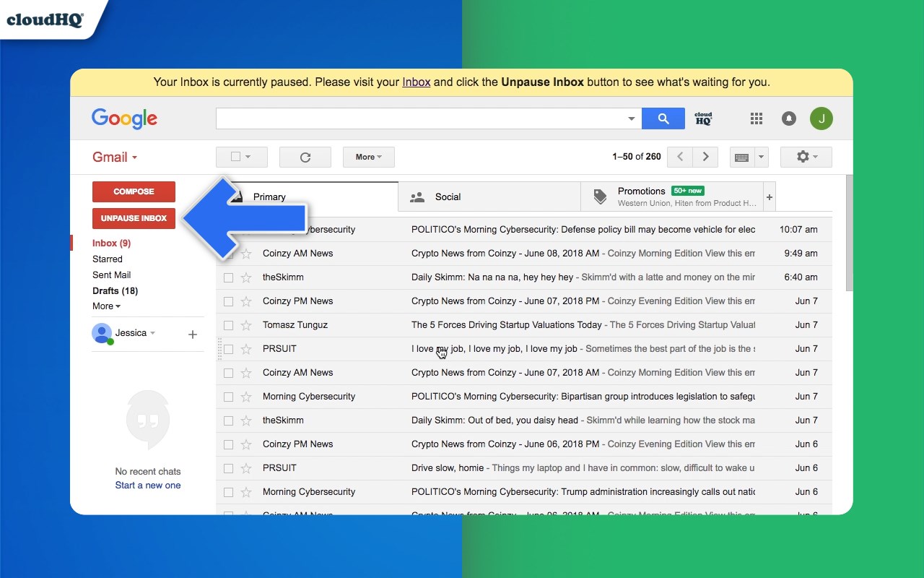
Task: Star the theSkimm 6:40 am email
Action: tap(246, 277)
